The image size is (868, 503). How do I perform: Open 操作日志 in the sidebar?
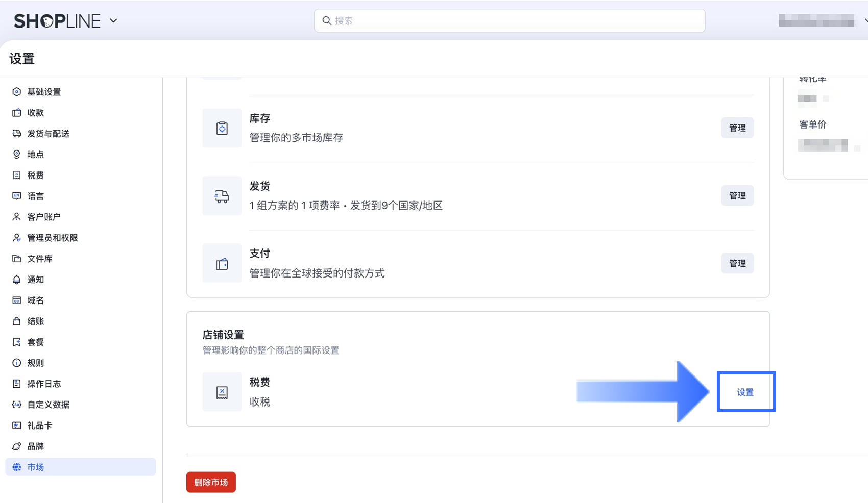pyautogui.click(x=44, y=384)
